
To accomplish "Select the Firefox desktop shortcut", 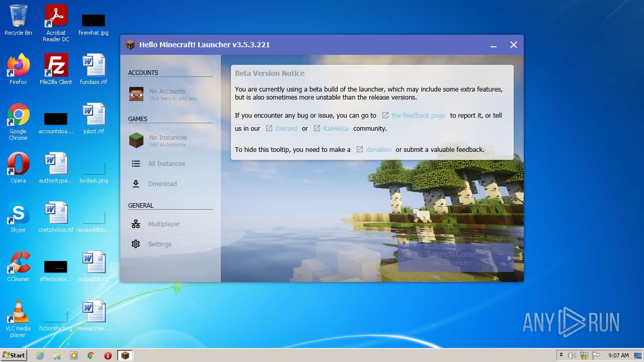I will pyautogui.click(x=18, y=69).
